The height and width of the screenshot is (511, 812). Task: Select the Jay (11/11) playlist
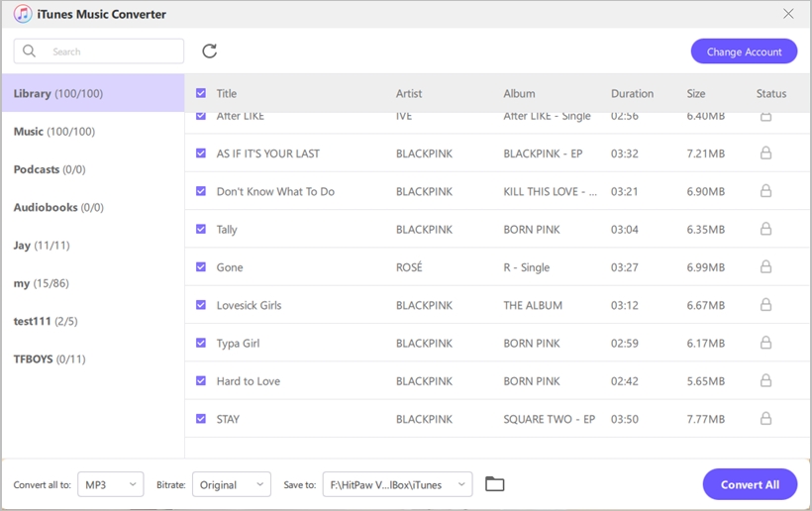pos(93,245)
